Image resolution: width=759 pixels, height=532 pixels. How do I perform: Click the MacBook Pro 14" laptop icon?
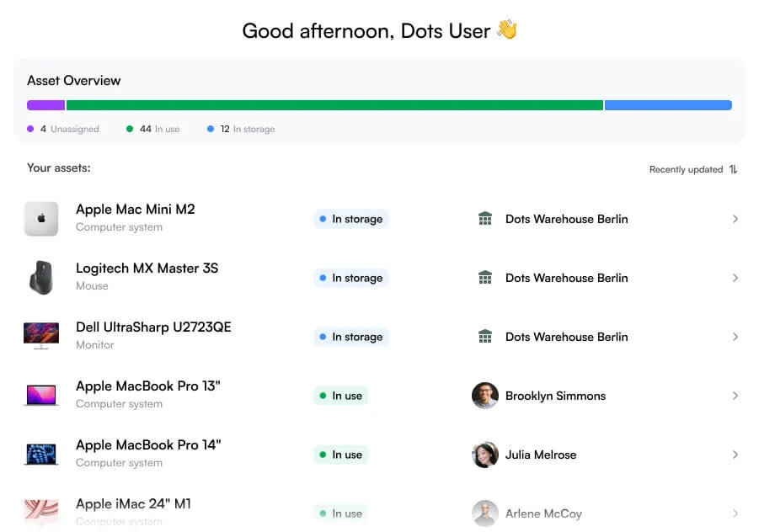pyautogui.click(x=41, y=454)
